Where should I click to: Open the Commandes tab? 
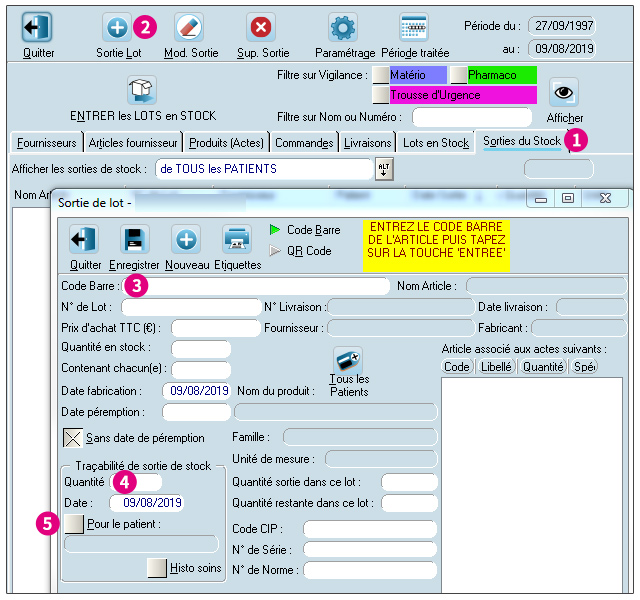tap(304, 143)
